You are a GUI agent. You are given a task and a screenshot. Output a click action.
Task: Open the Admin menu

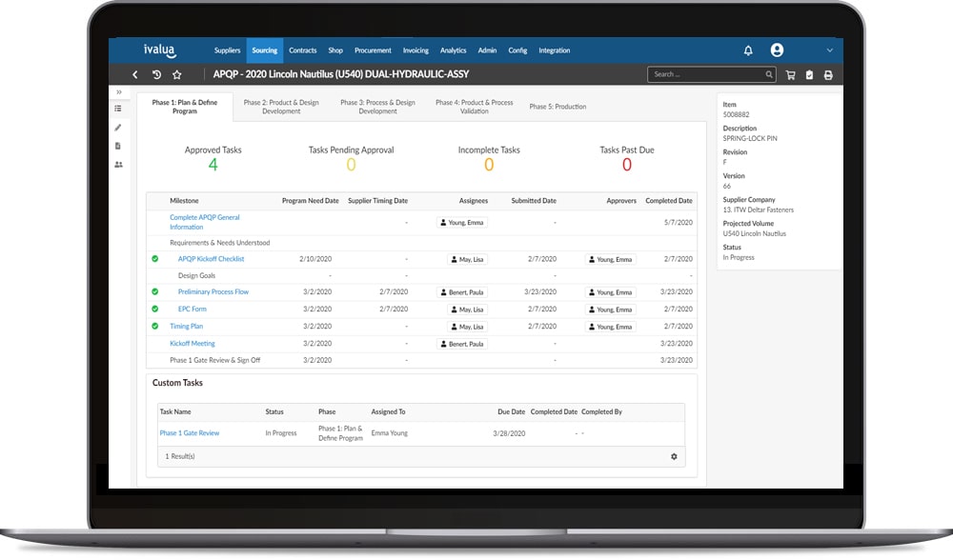487,50
